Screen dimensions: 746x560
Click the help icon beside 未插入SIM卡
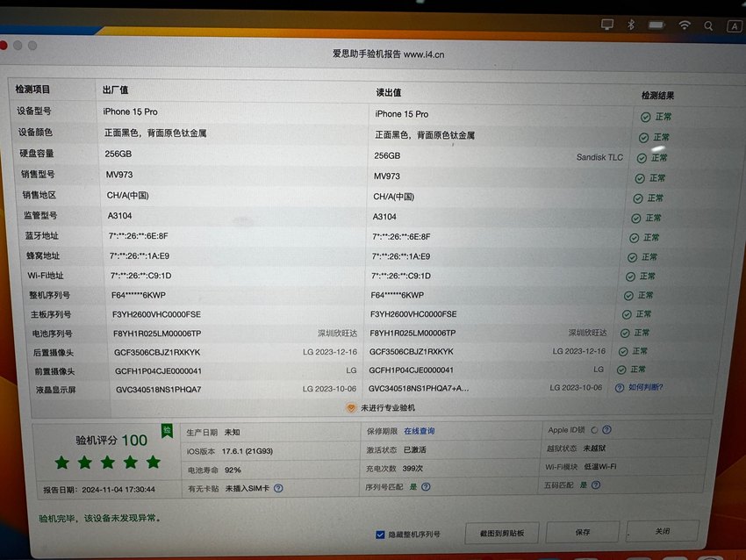point(278,488)
